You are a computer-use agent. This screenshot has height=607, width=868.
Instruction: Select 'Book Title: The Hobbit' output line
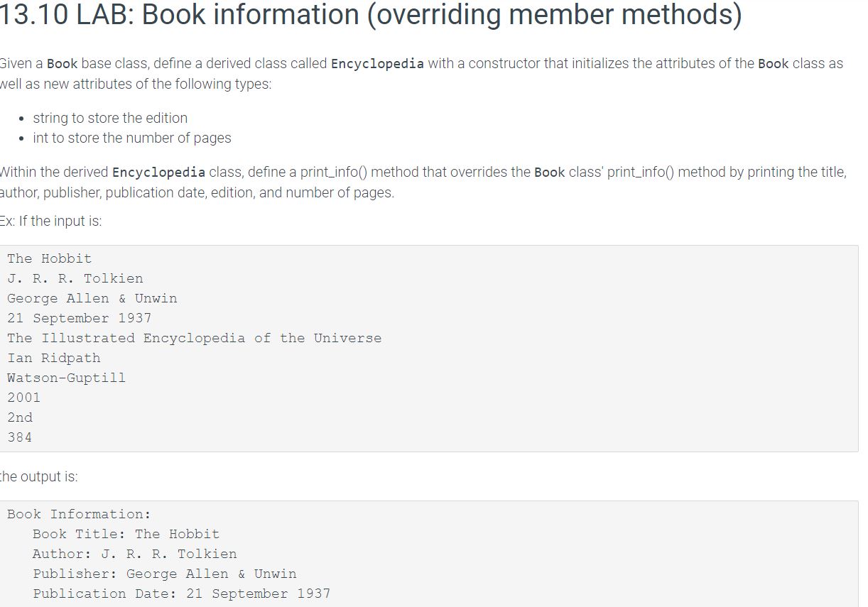tap(126, 534)
